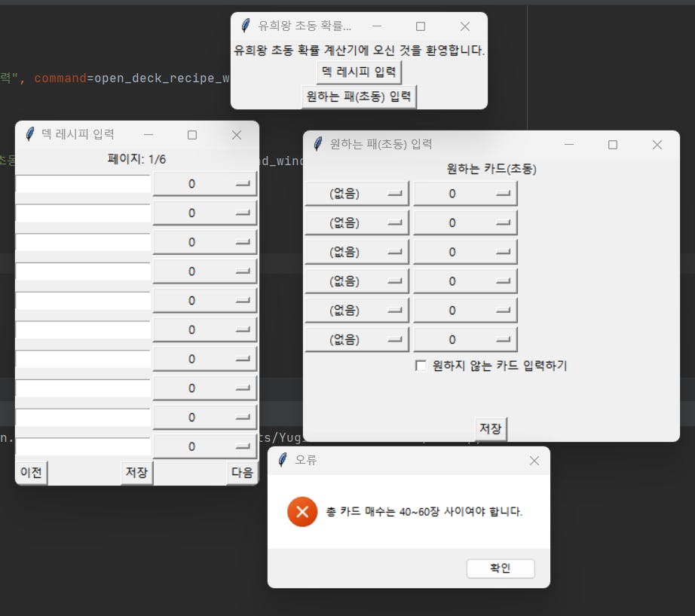695x616 pixels.
Task: Maximize the 유희왕 초동 확률 main window
Action: (x=421, y=26)
